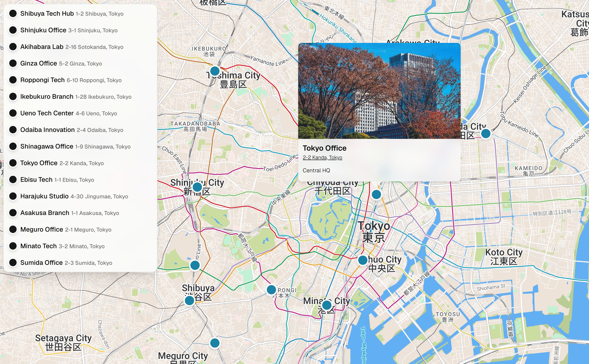Open the 2-2 Kanda, Tokyo address link
The image size is (589, 364).
point(322,158)
